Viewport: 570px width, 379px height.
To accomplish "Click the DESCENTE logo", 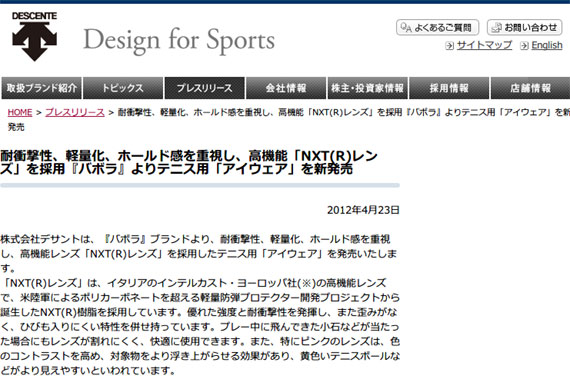I will click(35, 36).
